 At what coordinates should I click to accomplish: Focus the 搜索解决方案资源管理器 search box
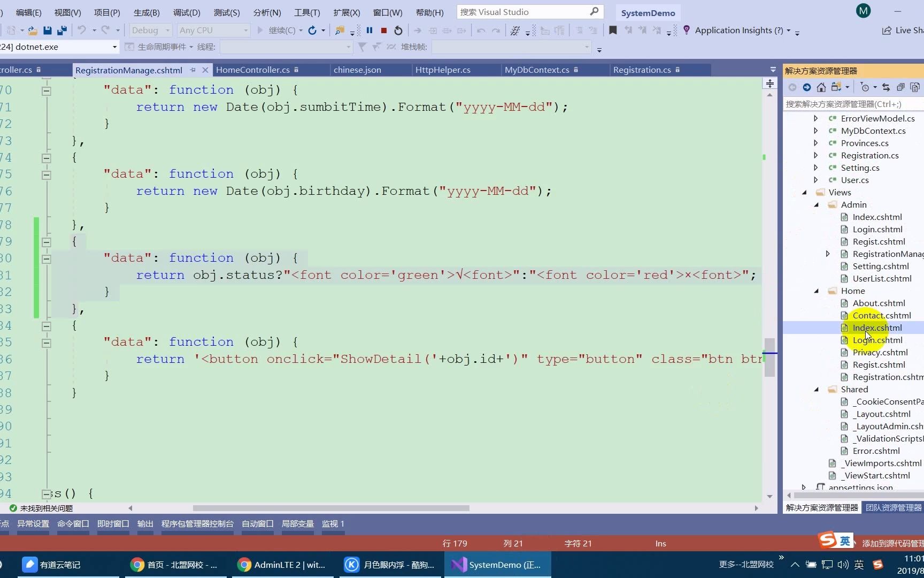853,104
